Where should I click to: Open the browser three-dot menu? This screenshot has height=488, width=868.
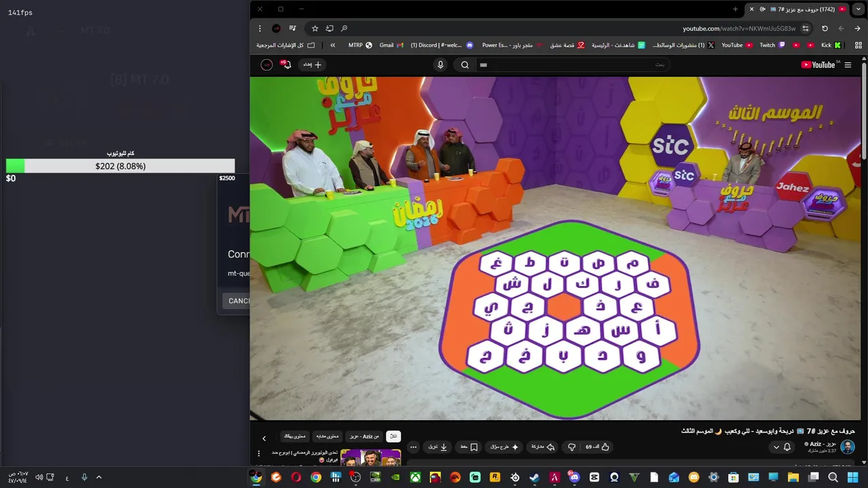point(260,28)
